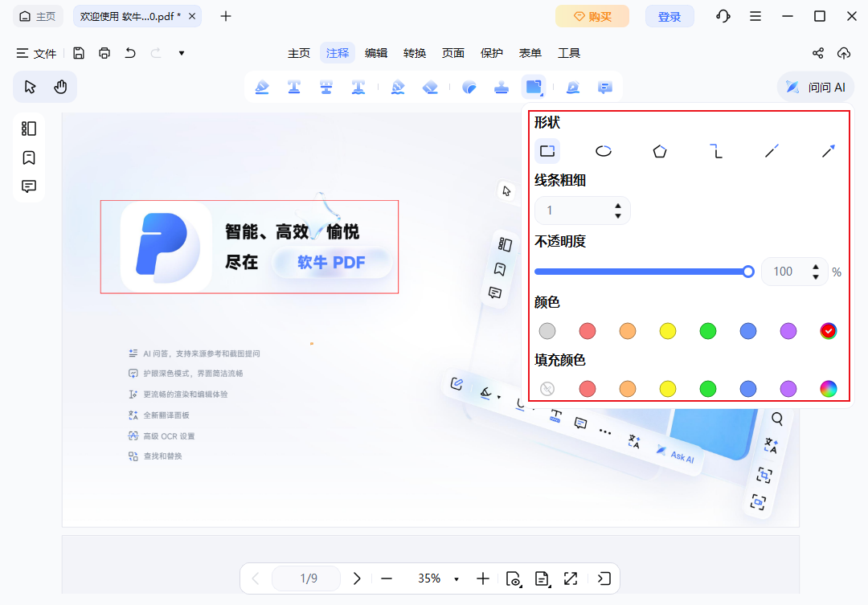This screenshot has height=605, width=868.
Task: Click the cloud upload icon
Action: tap(844, 53)
